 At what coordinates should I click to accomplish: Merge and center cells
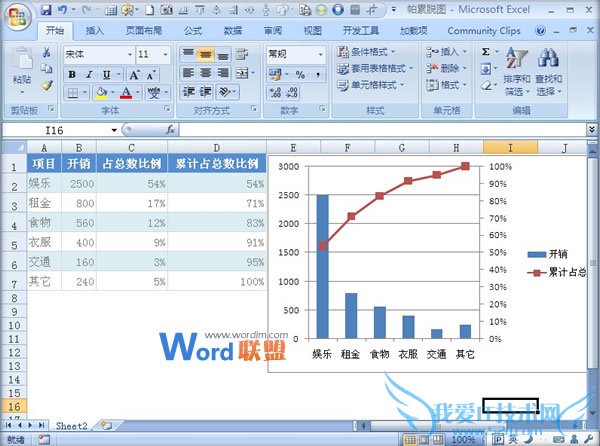[x=242, y=73]
